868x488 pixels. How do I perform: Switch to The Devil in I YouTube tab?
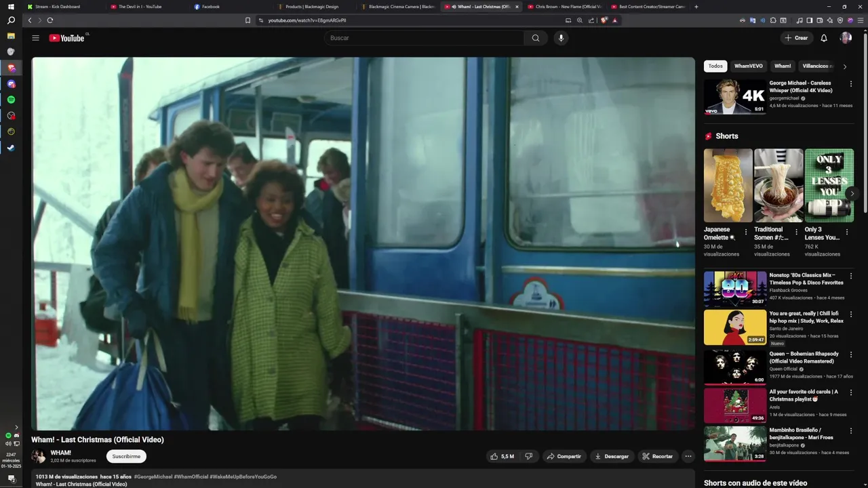pos(141,7)
